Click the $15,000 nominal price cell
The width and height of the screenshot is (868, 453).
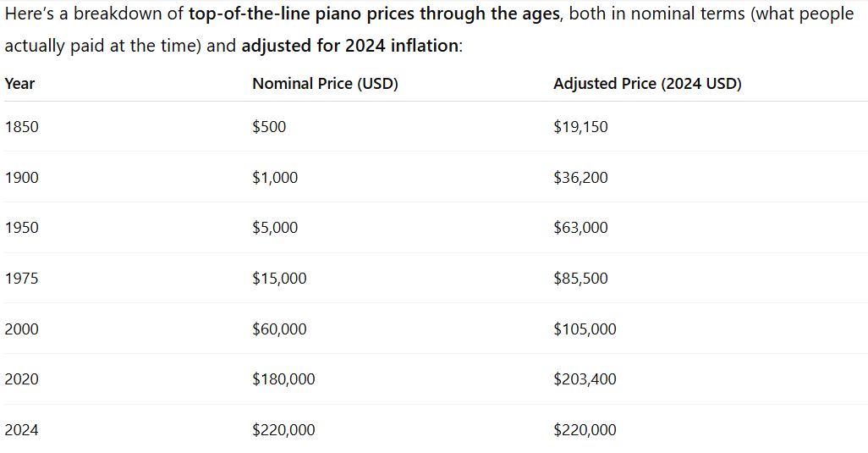pyautogui.click(x=279, y=278)
